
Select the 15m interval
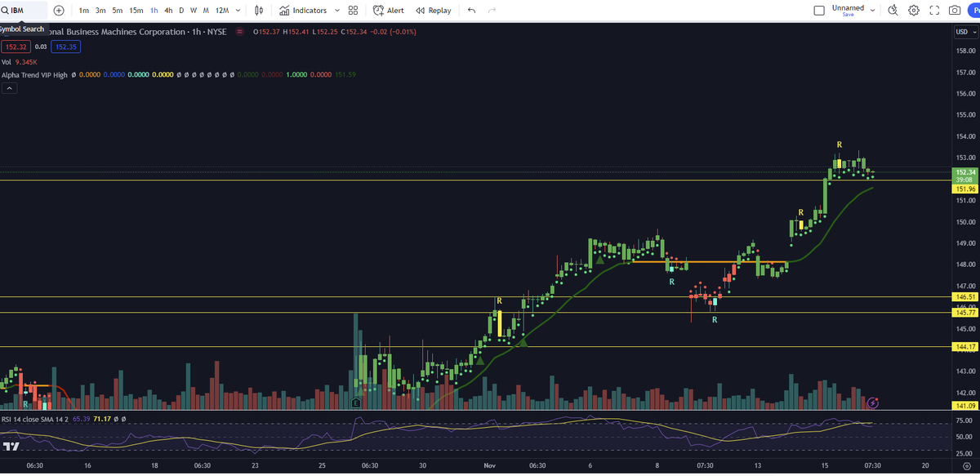(x=136, y=11)
